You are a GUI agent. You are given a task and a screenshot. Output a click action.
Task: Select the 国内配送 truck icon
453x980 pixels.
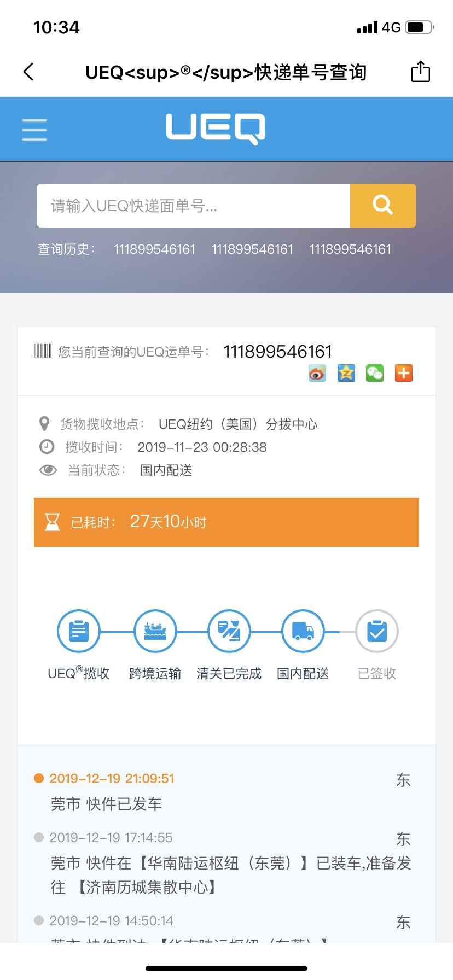(x=303, y=631)
